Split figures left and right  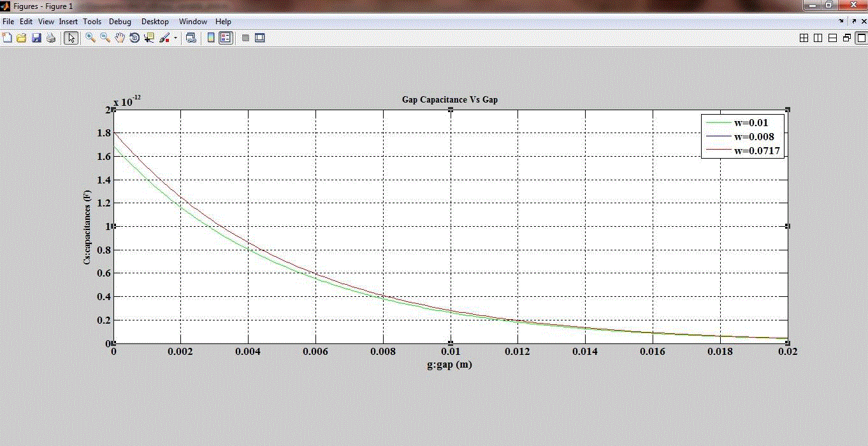(818, 38)
